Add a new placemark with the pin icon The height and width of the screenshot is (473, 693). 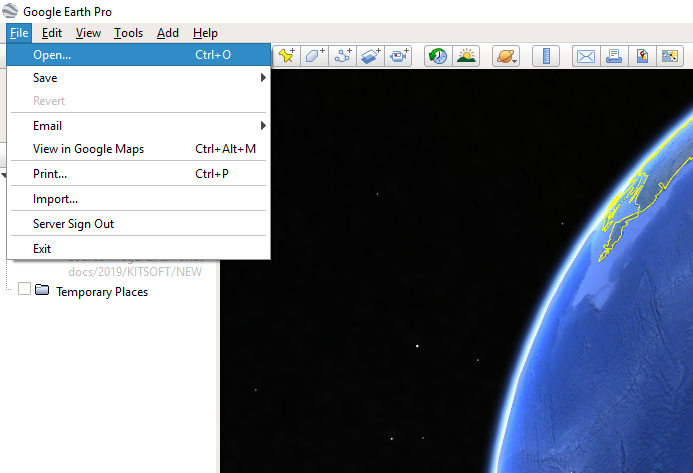(286, 56)
